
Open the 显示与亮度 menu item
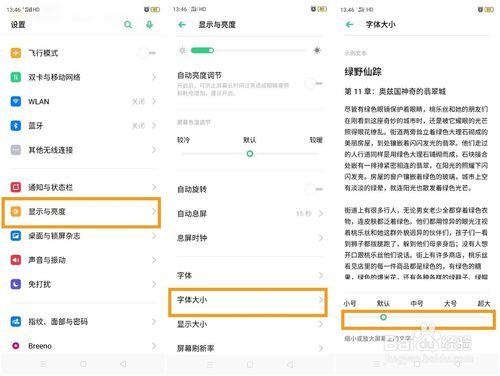pos(81,212)
